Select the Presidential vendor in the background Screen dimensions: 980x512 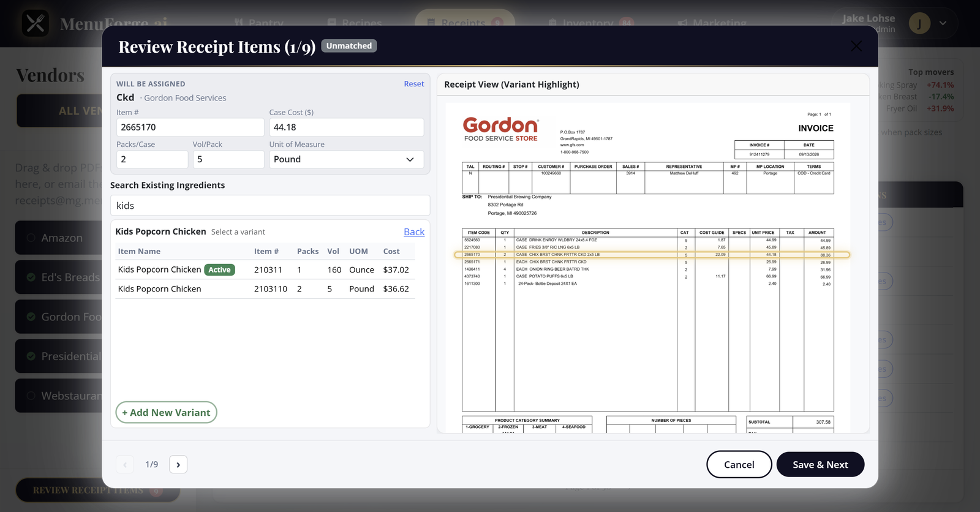[x=59, y=356]
